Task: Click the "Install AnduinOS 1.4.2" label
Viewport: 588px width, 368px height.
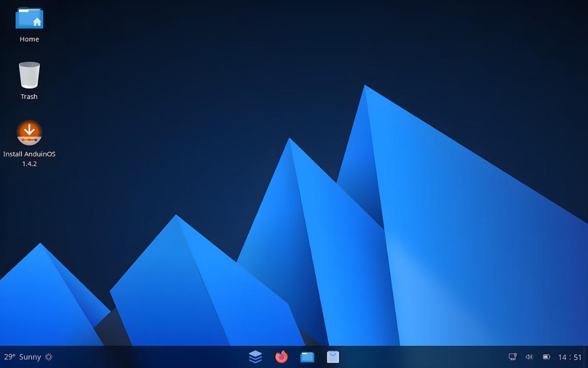Action: [x=29, y=159]
